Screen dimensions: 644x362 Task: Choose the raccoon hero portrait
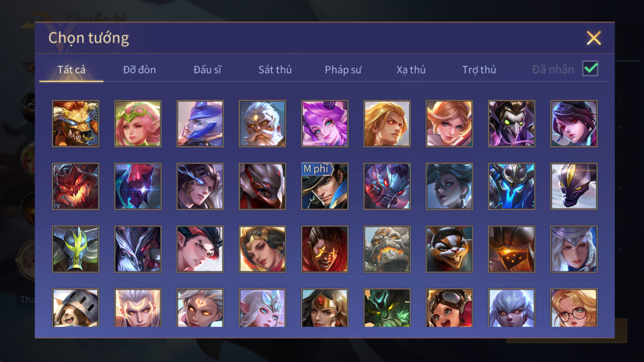(449, 249)
